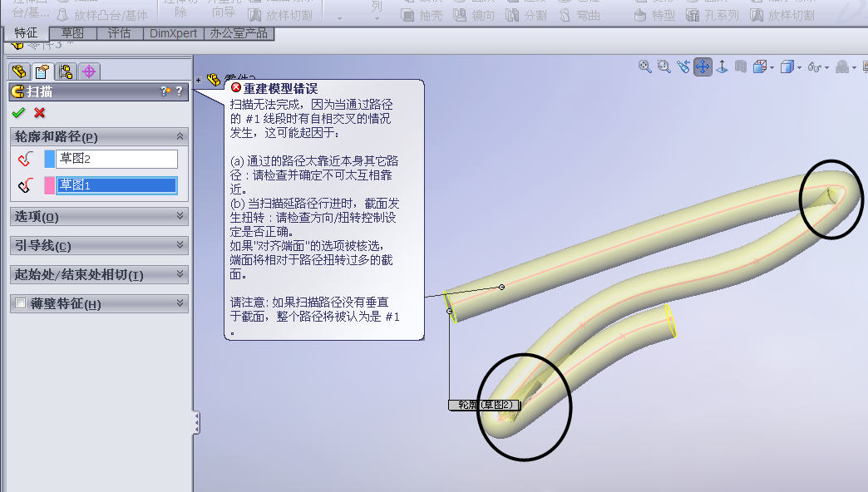Toggle the Pan view tool
The width and height of the screenshot is (868, 492).
coord(703,67)
